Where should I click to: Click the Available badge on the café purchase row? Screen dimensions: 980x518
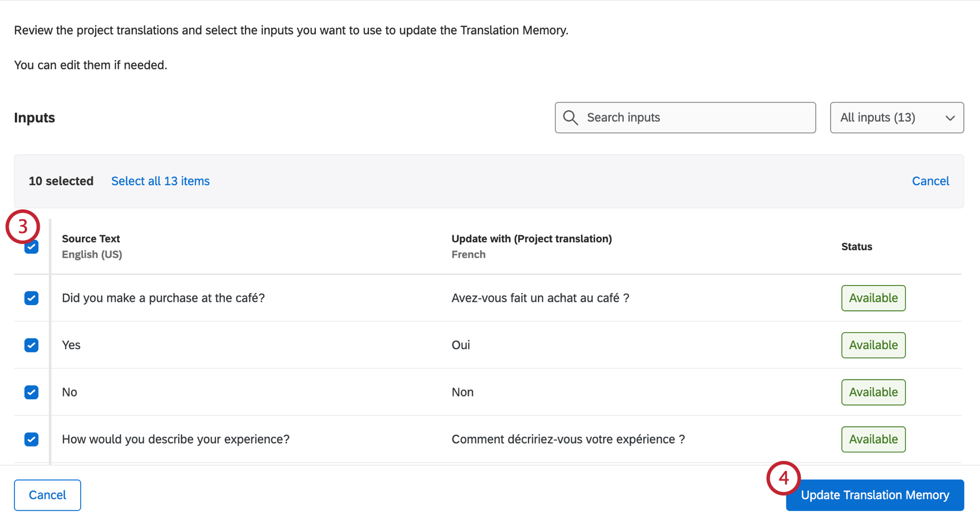tap(873, 298)
